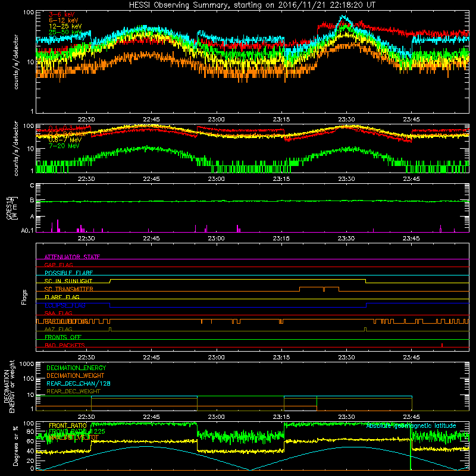This screenshot has height=476, width=476.
Task: Click 23:30 time label under the decimation panel
Action: (346, 416)
